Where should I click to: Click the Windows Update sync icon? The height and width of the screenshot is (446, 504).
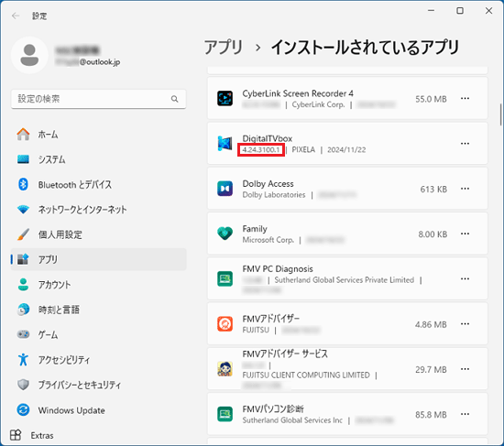[23, 410]
